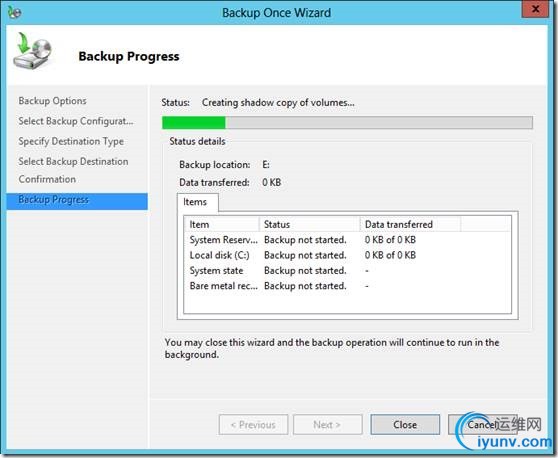This screenshot has height=458, width=558.
Task: Click the Next button
Action: tap(327, 424)
